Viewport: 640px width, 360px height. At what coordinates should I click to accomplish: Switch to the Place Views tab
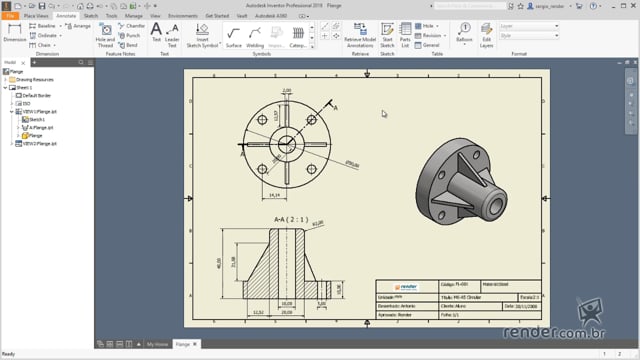tap(36, 16)
